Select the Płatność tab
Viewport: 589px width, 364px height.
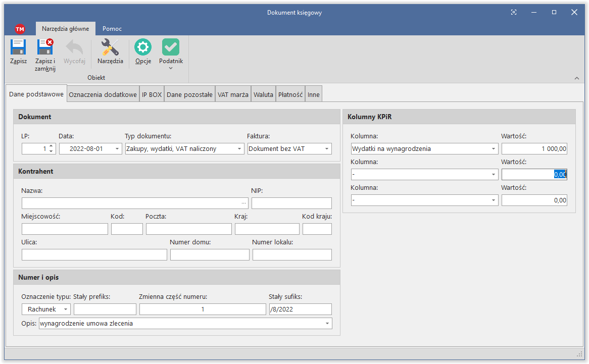290,94
